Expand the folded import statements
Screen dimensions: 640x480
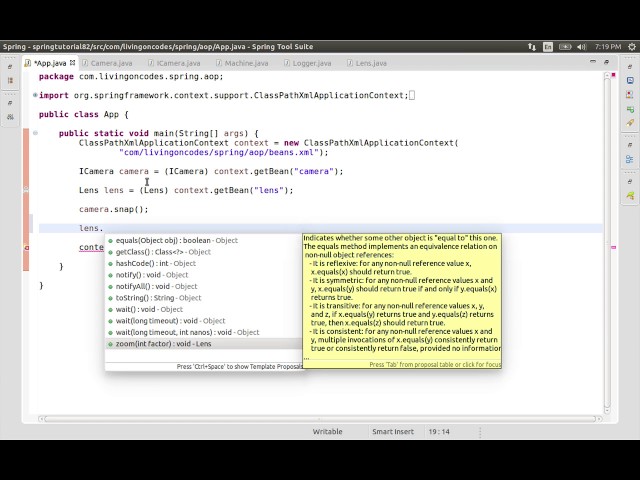(x=36, y=95)
